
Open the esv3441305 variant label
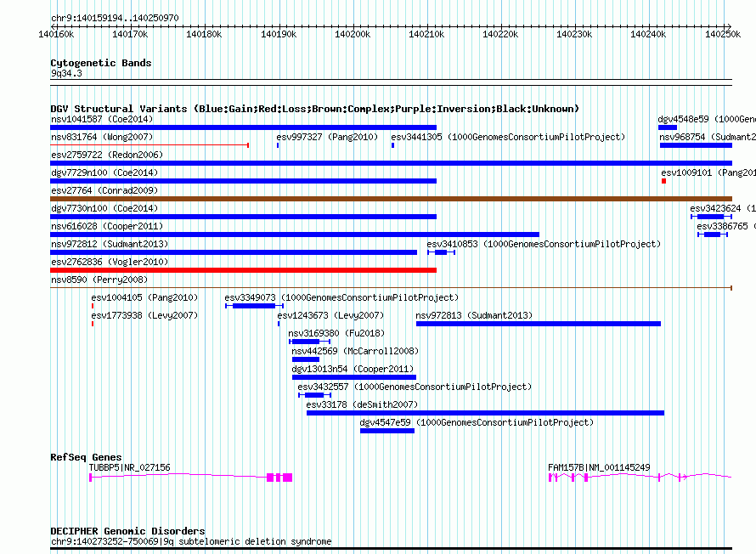[508, 137]
